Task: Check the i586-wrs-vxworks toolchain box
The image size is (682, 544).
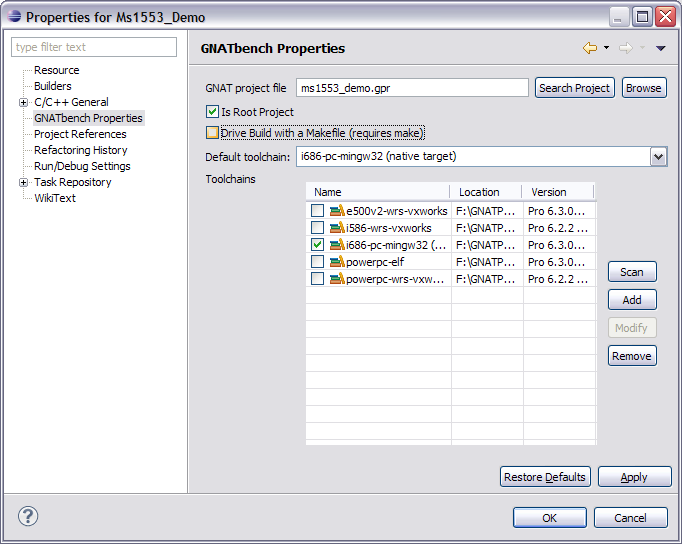Action: point(318,228)
